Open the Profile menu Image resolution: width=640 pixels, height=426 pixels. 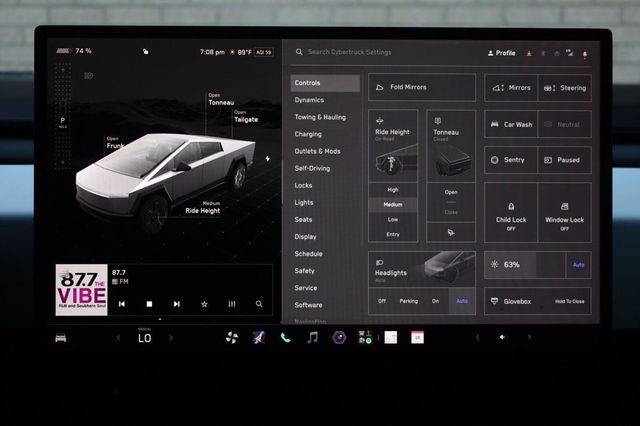(x=501, y=53)
